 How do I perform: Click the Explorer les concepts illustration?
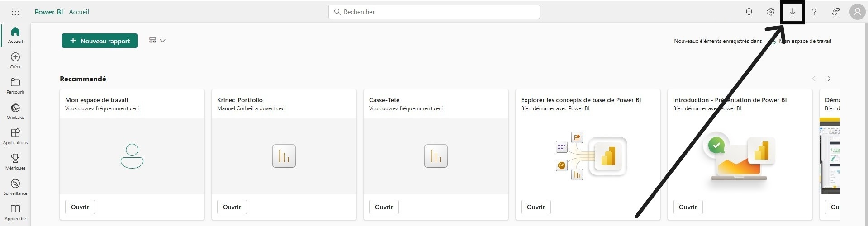click(591, 156)
